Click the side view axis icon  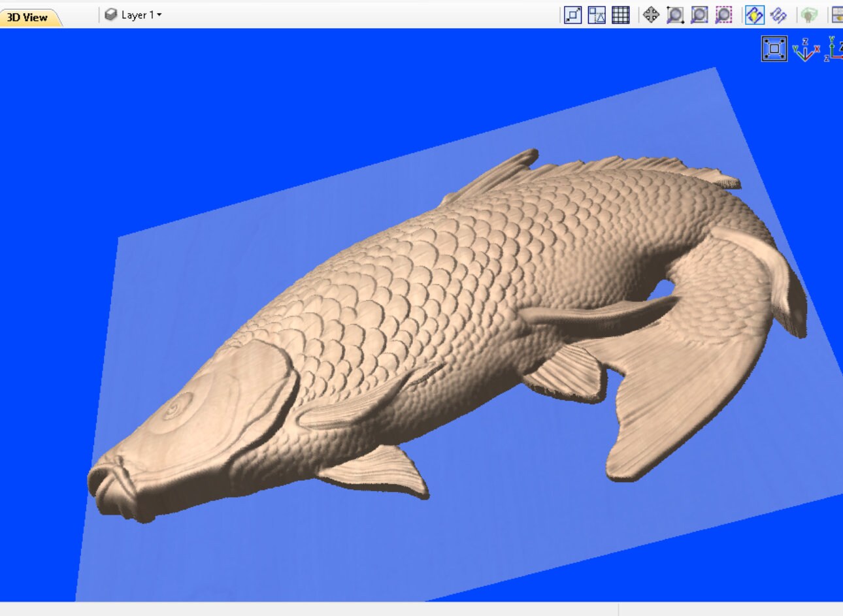832,52
